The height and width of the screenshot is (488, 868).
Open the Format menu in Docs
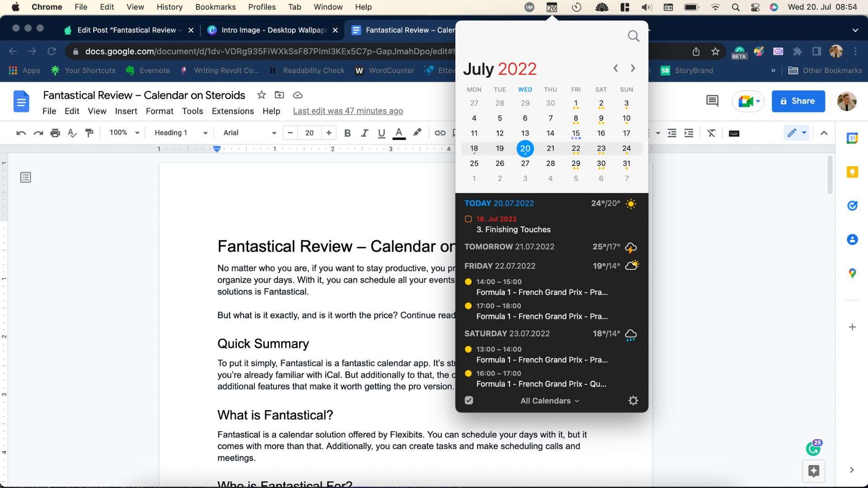[x=160, y=111]
